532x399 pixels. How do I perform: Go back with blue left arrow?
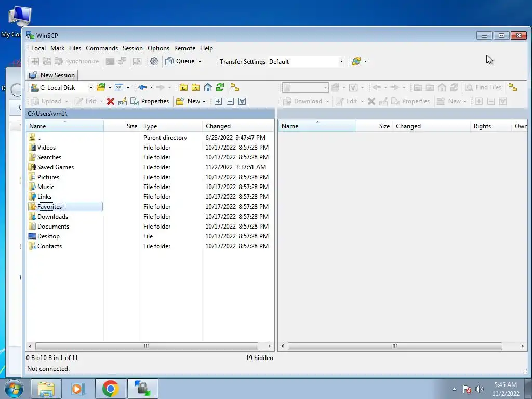pyautogui.click(x=142, y=87)
